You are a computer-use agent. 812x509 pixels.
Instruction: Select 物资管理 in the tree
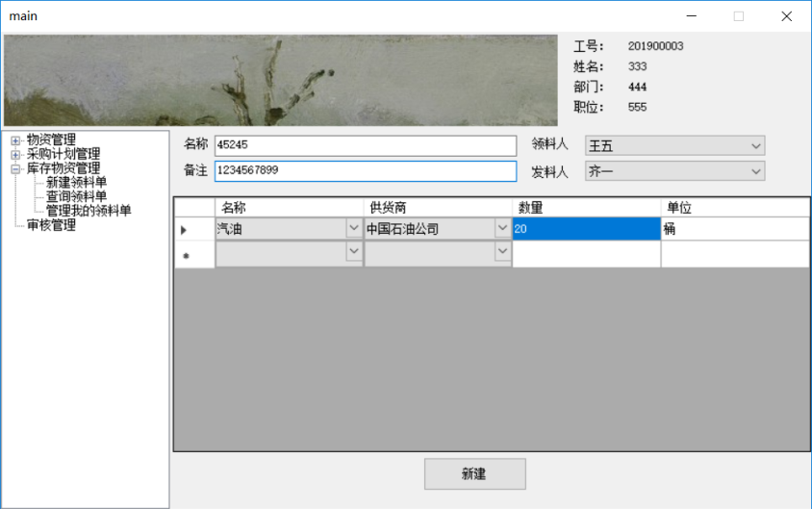(x=51, y=140)
